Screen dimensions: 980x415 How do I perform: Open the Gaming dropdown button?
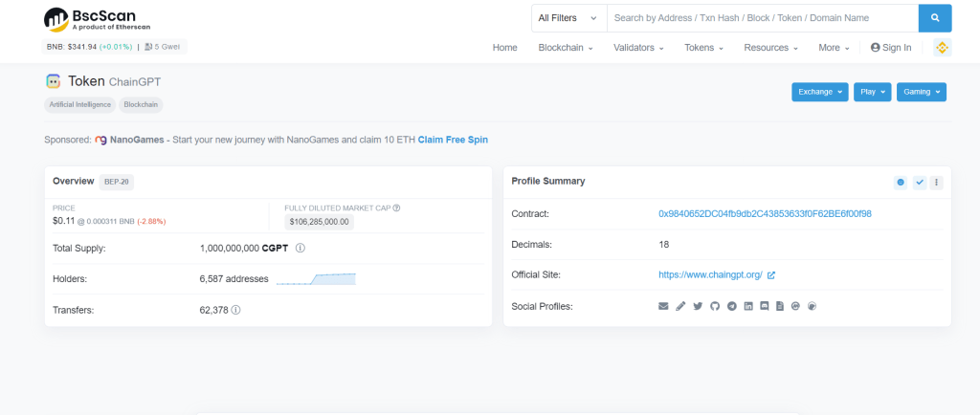click(x=921, y=92)
